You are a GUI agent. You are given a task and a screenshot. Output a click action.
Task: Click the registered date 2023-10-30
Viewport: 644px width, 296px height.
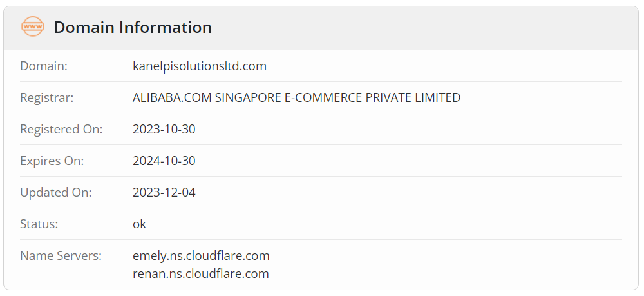(164, 129)
